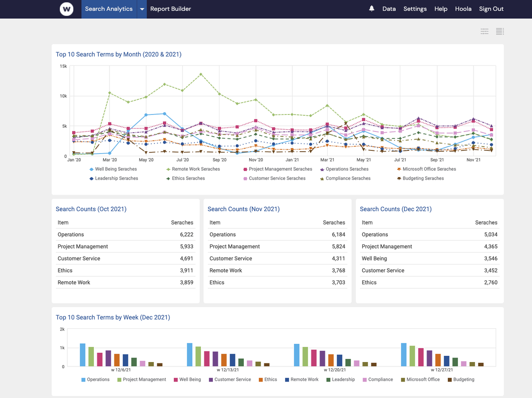Switch to the Report Builder tab
Image resolution: width=532 pixels, height=398 pixels.
tap(170, 8)
